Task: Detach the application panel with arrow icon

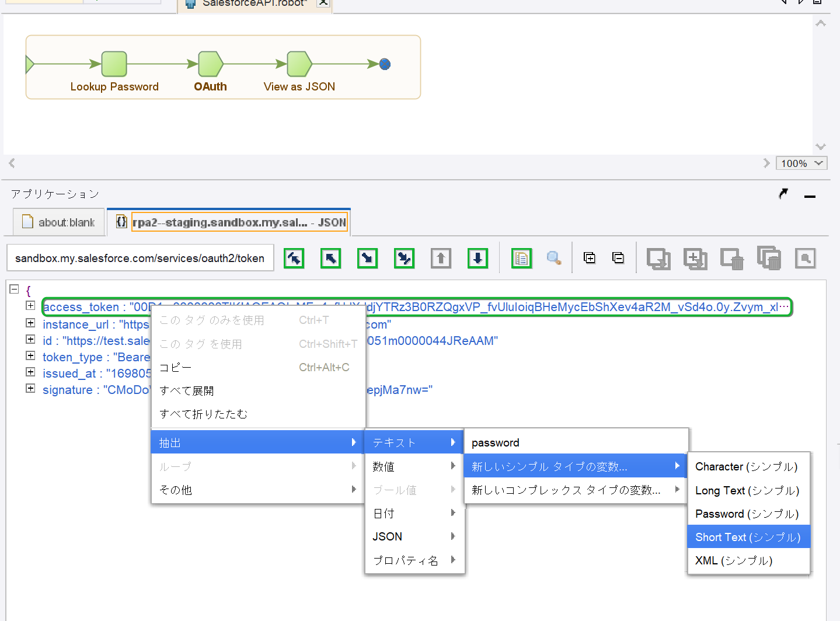Action: 783,194
